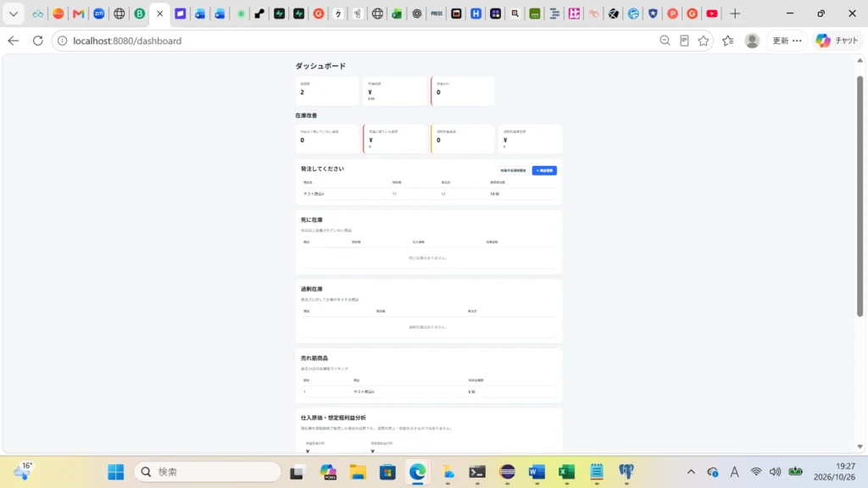Screen dimensions: 868x488
Task: Switch to Microsoft Edge in the taskbar
Action: click(x=417, y=472)
